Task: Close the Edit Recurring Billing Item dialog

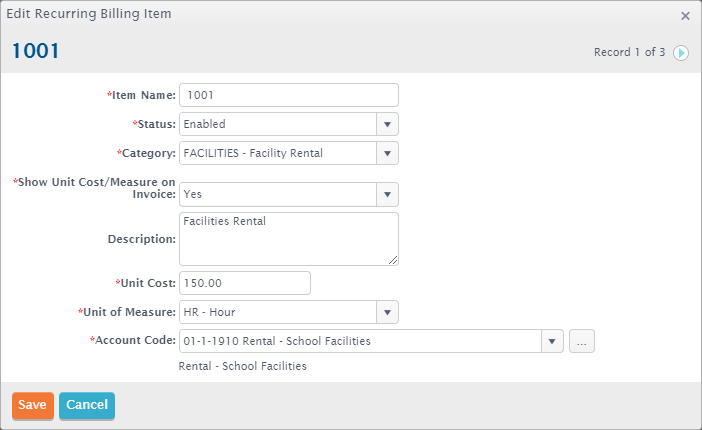Action: (685, 16)
